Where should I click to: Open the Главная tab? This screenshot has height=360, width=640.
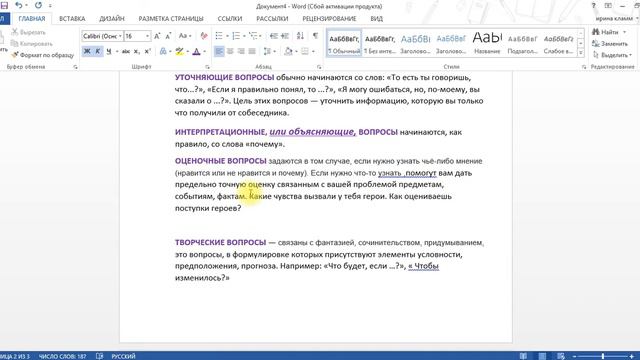(x=32, y=19)
